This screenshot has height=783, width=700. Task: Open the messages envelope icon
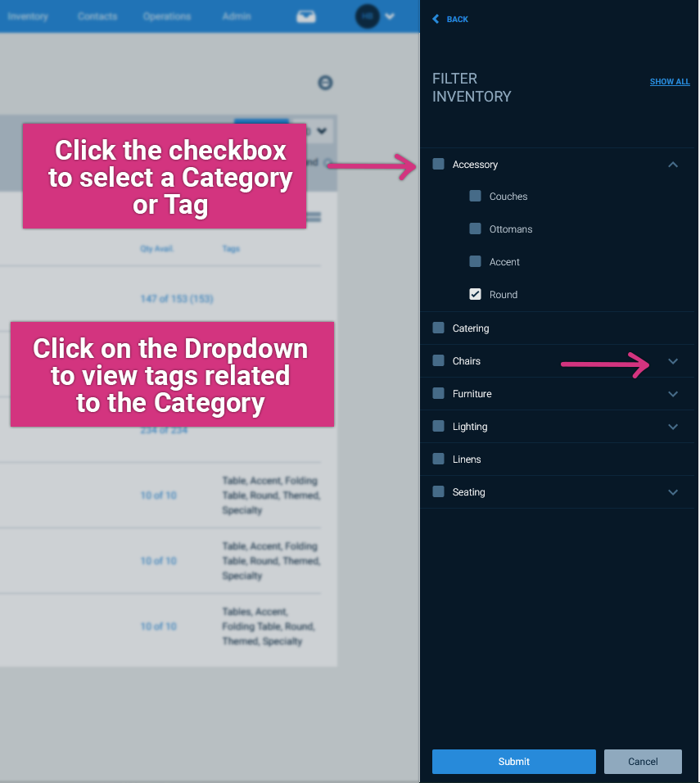305,16
